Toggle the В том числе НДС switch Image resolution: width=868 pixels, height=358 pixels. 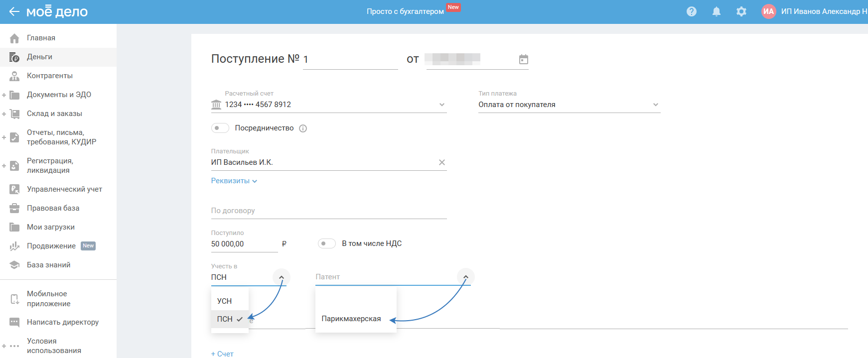326,243
